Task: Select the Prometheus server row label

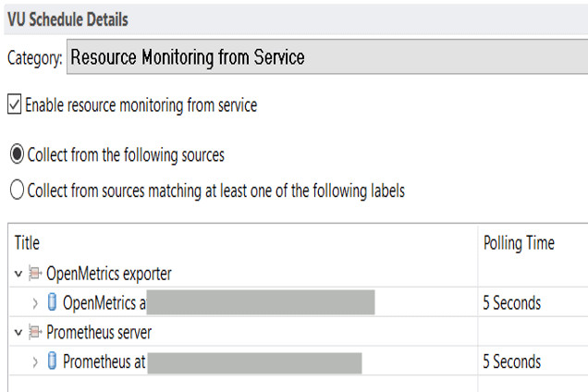Action: click(99, 333)
